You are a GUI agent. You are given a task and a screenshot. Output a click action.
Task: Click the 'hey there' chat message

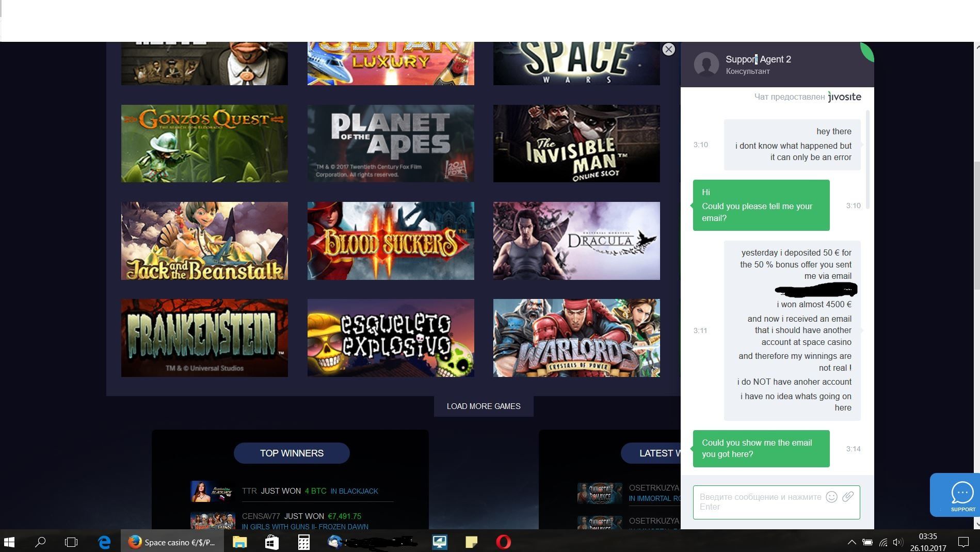coord(834,131)
